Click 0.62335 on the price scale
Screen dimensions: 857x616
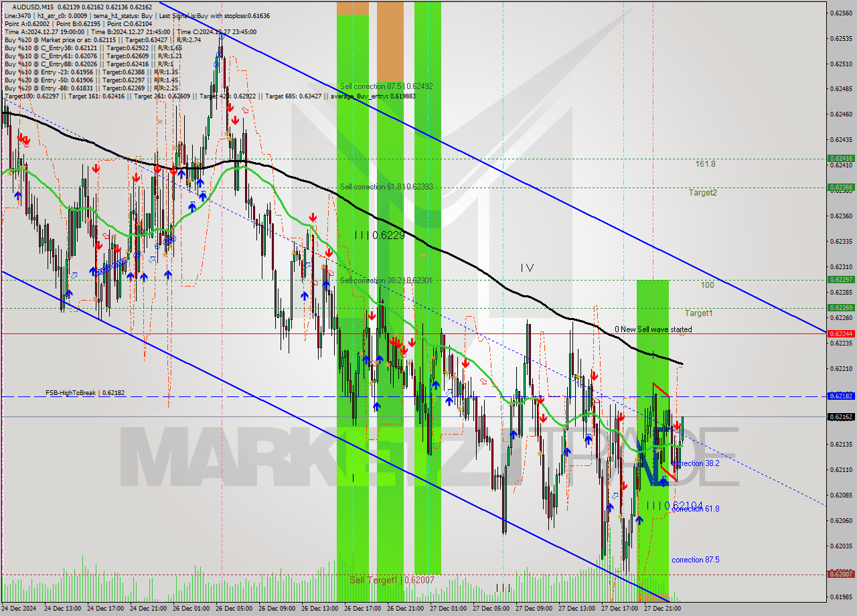(841, 241)
